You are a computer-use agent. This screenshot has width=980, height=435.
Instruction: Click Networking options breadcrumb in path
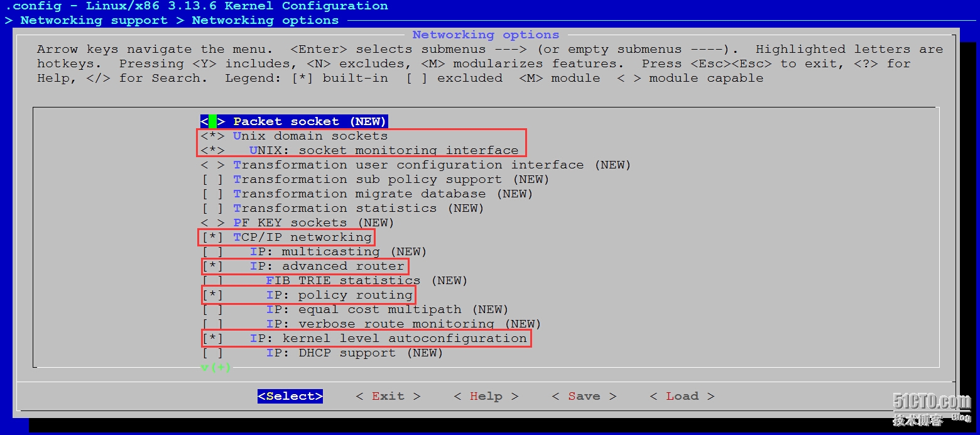(265, 20)
